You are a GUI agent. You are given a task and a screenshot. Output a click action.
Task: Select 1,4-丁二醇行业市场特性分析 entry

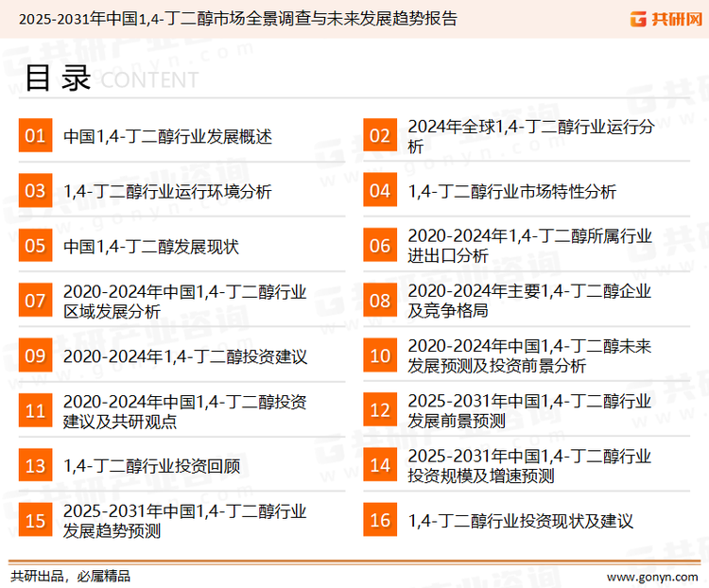(511, 191)
